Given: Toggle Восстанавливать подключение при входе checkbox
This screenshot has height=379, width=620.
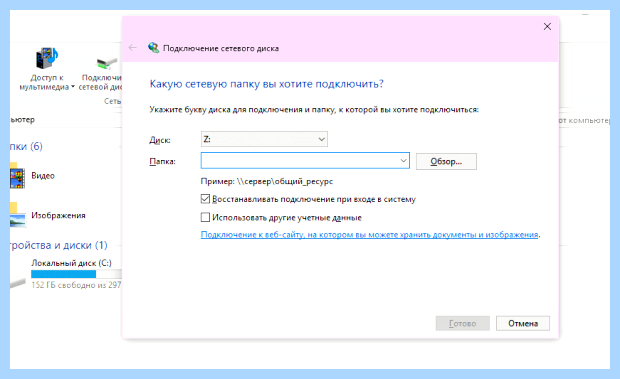Looking at the screenshot, I should (205, 199).
